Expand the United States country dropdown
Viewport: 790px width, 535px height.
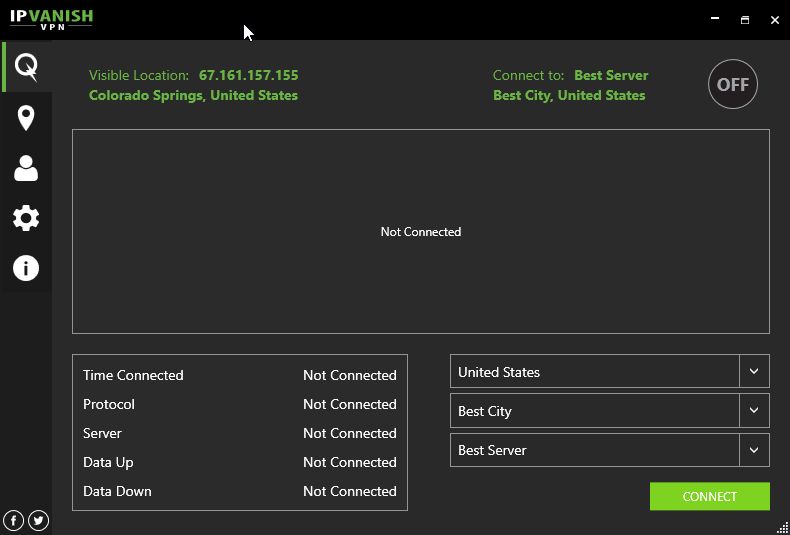754,372
